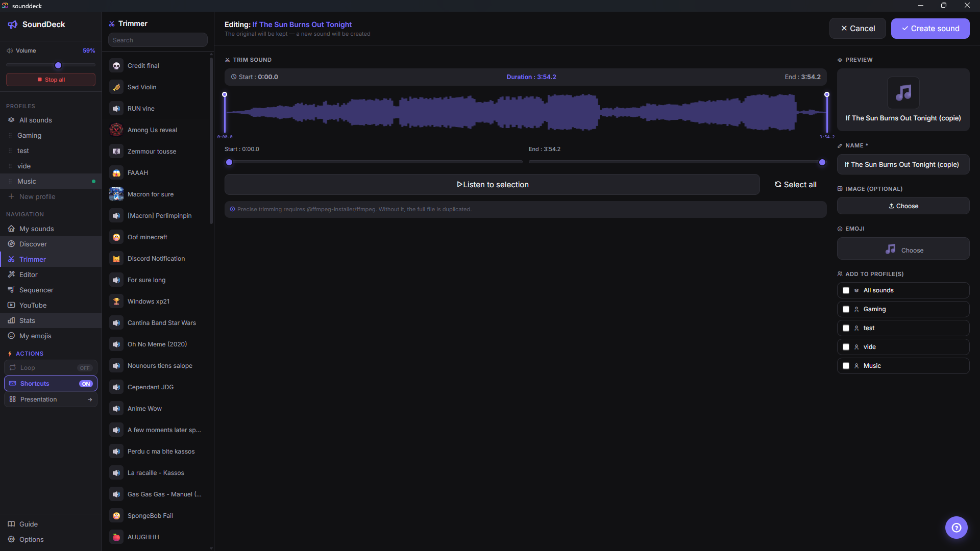This screenshot has width=980, height=551.
Task: Open the help question mark button
Action: [x=956, y=528]
